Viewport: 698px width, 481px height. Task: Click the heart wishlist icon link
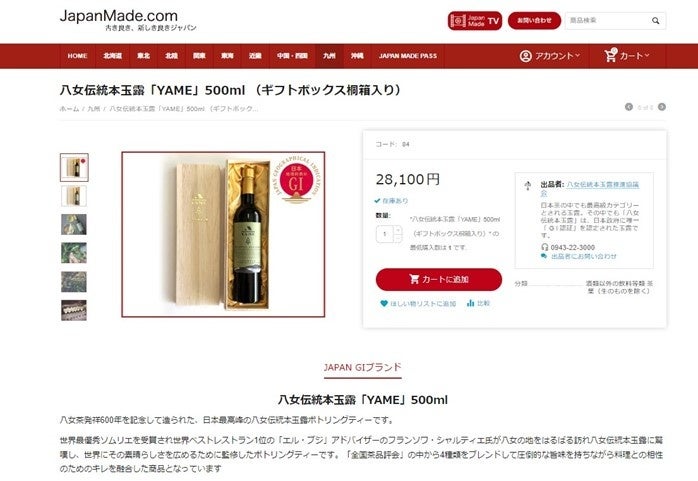coord(384,303)
